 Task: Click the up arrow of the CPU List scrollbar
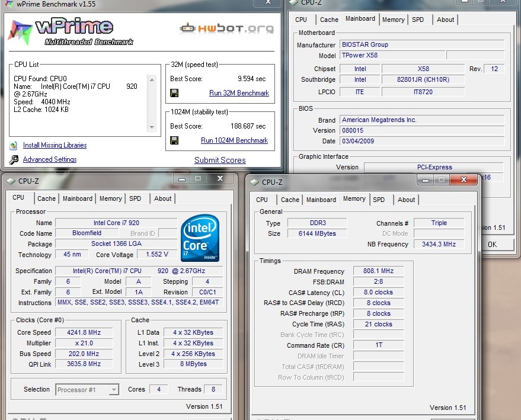click(x=152, y=80)
